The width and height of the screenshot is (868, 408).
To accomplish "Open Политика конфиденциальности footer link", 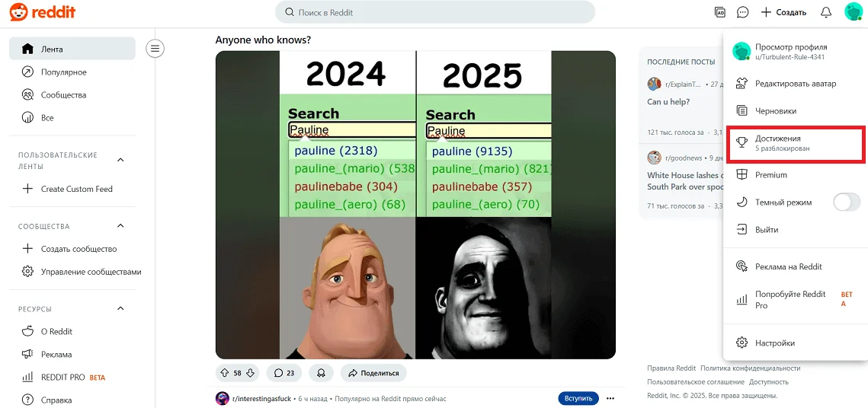I will pyautogui.click(x=750, y=368).
